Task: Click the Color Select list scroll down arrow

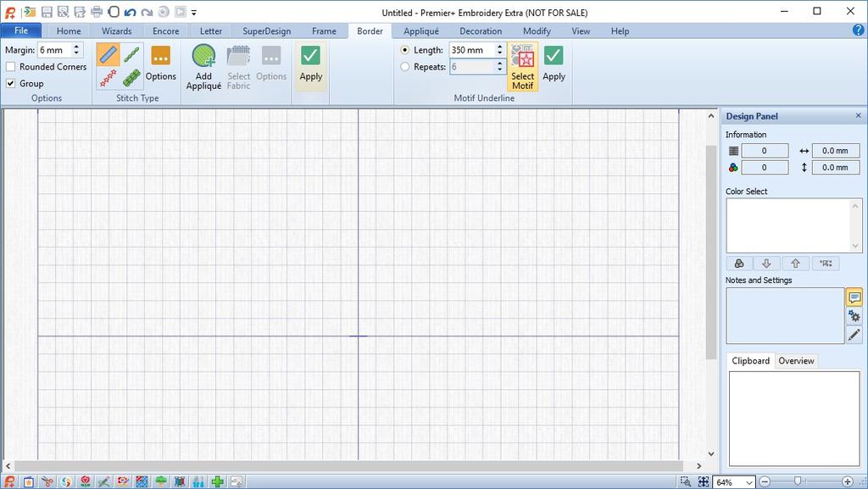Action: [855, 246]
